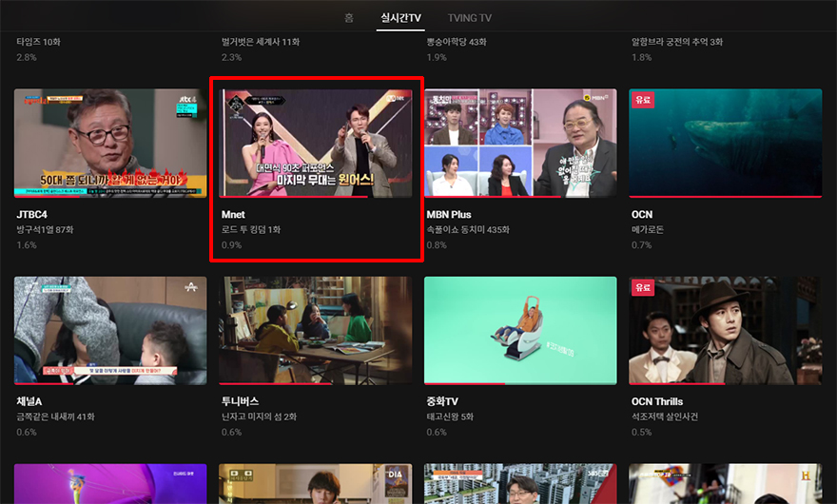Select program title 금쪽같은 내새끼 41화
Image resolution: width=837 pixels, height=504 pixels.
point(55,417)
